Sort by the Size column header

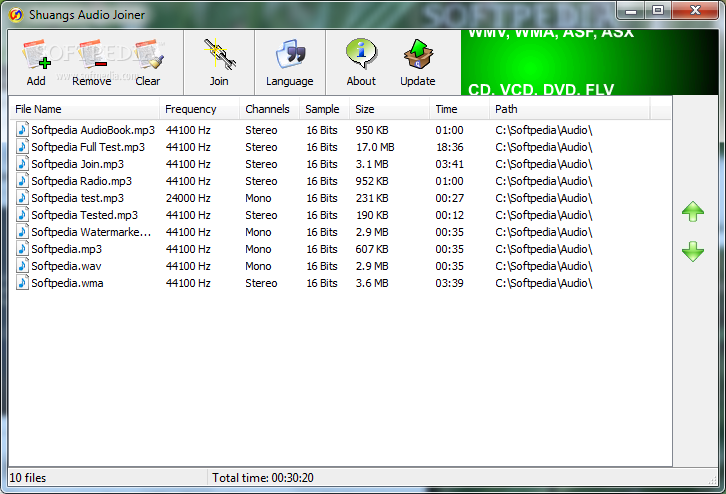(389, 109)
